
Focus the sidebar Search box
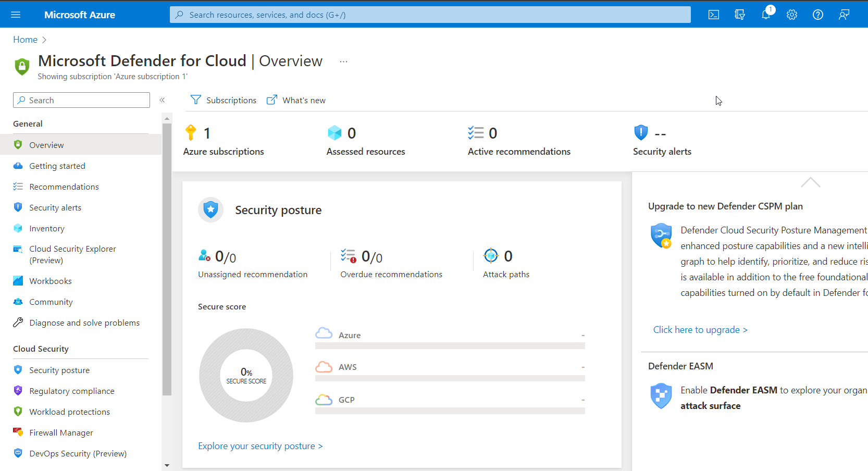[x=81, y=100]
